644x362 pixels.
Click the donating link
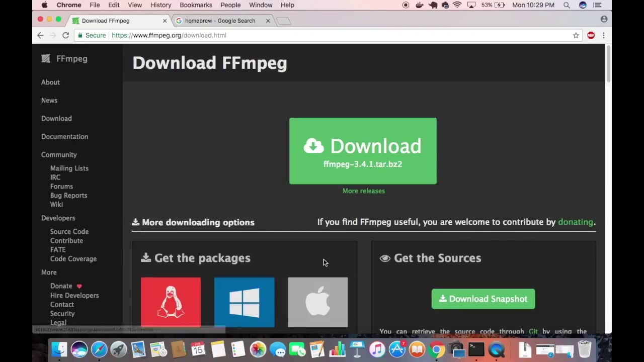pyautogui.click(x=576, y=222)
